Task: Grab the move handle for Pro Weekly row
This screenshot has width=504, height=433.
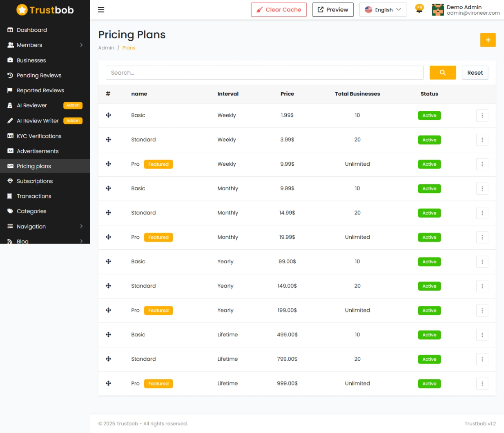Action: click(108, 164)
